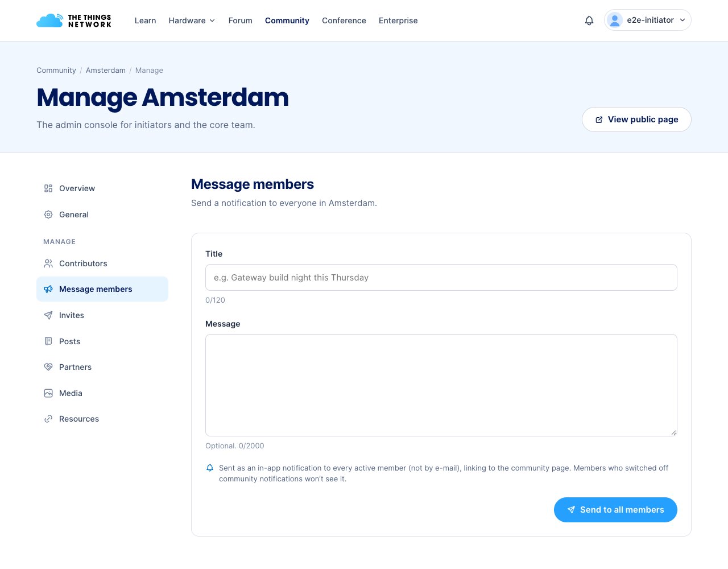The width and height of the screenshot is (728, 569).
Task: Click the Message members megaphone icon
Action: [x=48, y=289]
